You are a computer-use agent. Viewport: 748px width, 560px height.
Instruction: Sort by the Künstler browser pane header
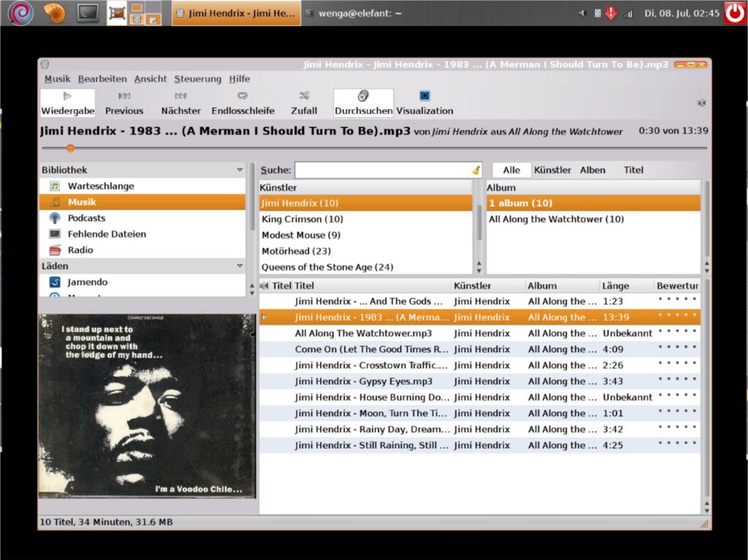coord(366,187)
